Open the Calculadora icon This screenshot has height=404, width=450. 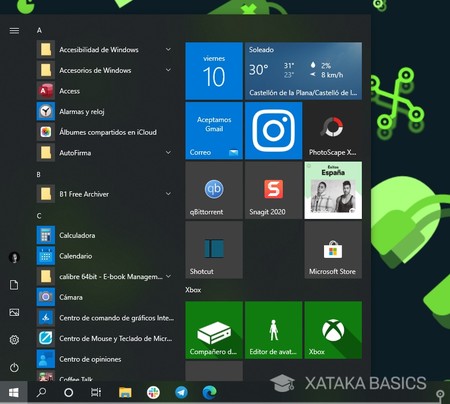[x=46, y=235]
